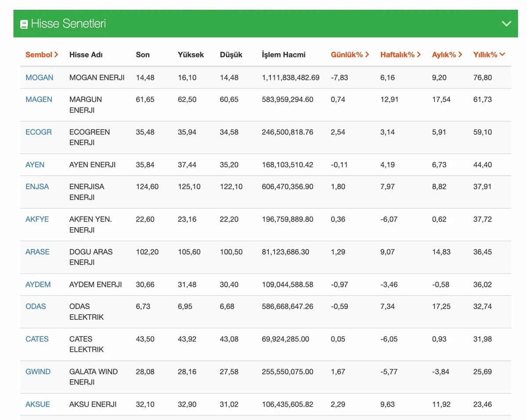Open the MOGAN stock link
The width and height of the screenshot is (527, 420).
[x=39, y=78]
